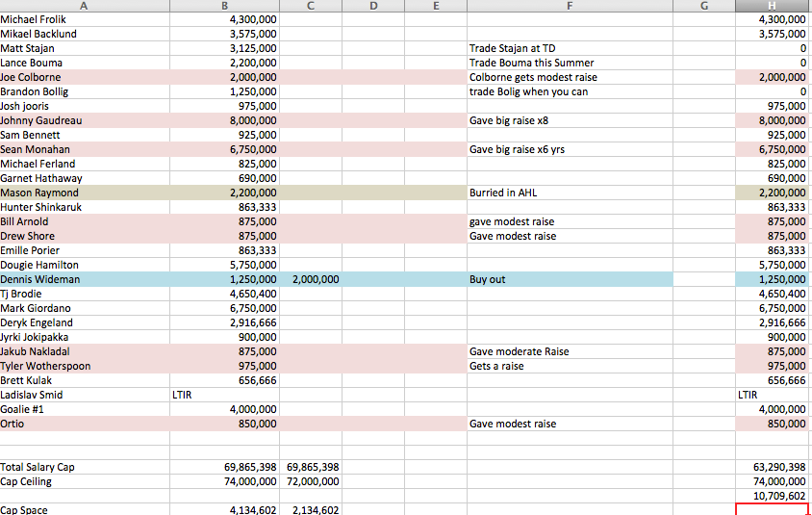This screenshot has height=515, width=812.
Task: Click the Michael Frolik cell
Action: pyautogui.click(x=85, y=19)
